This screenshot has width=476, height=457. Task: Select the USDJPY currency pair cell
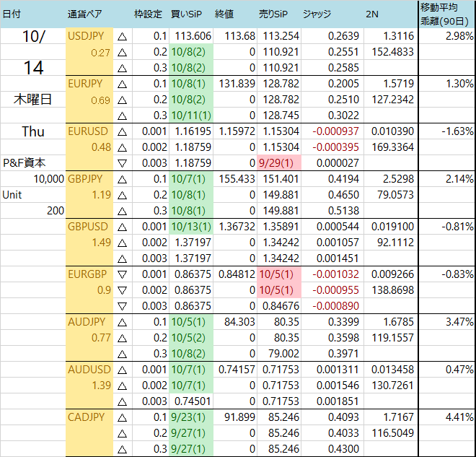tap(89, 36)
